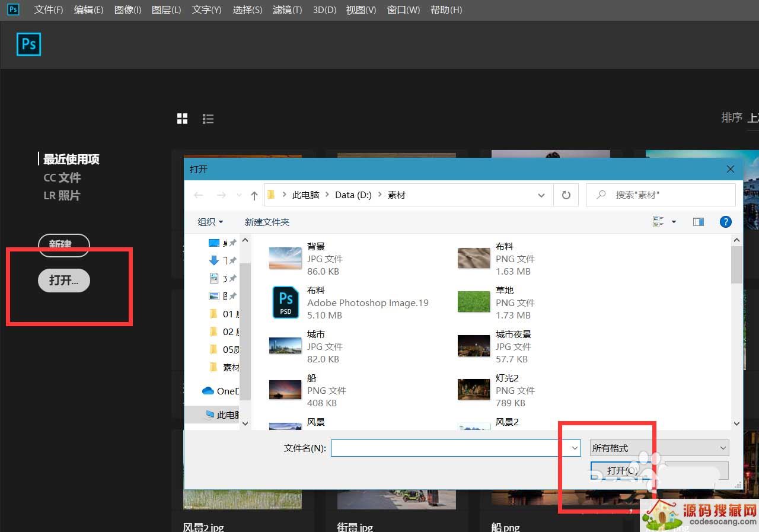759x532 pixels.
Task: Open the 帮助(H) menu
Action: click(x=446, y=10)
